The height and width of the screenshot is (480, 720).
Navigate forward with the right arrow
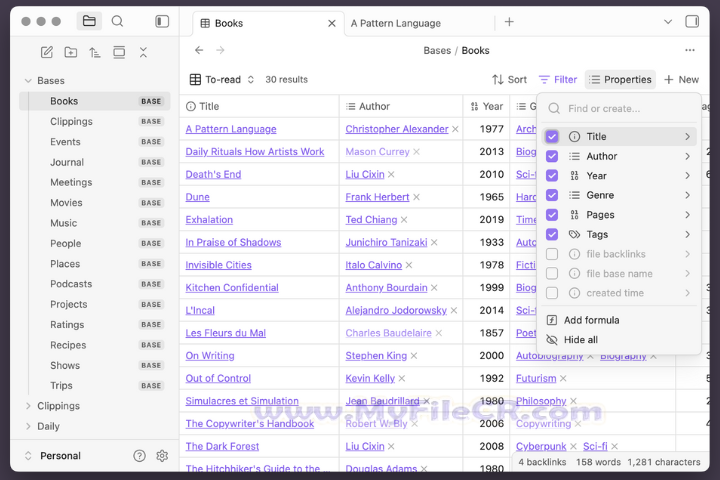(220, 50)
